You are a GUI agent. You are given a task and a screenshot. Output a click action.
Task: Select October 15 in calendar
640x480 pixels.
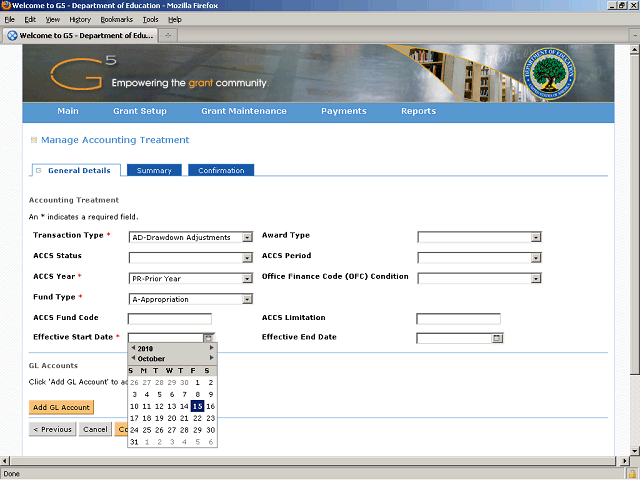pos(197,406)
